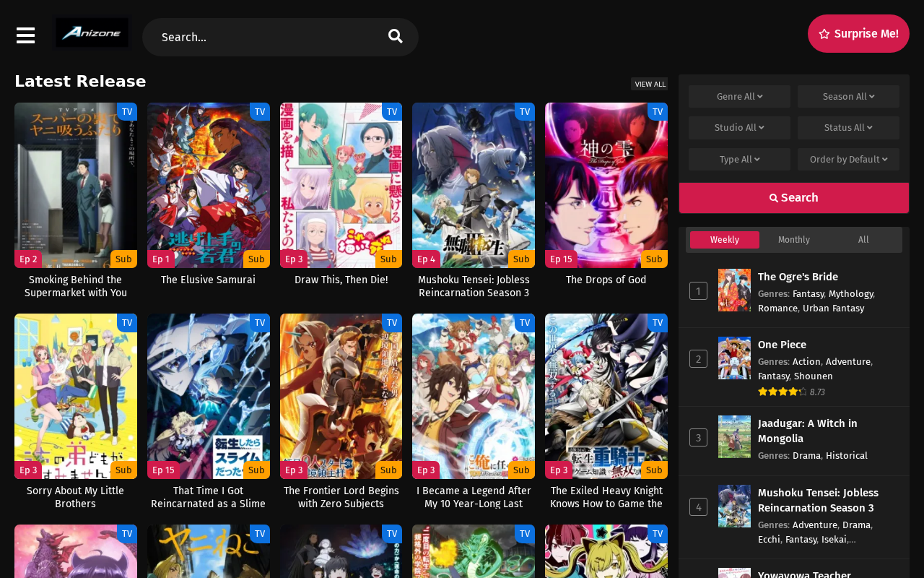Select Shounen genre under One Piece

[x=813, y=376]
